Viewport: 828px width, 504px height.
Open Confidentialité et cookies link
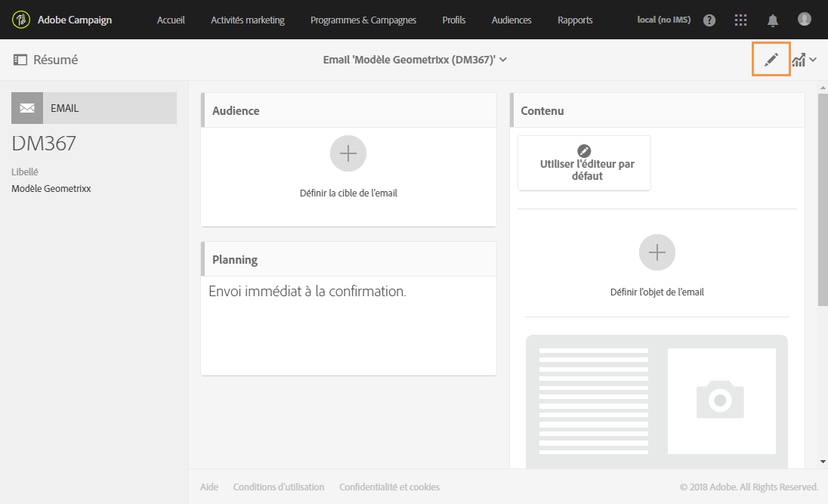pyautogui.click(x=389, y=487)
